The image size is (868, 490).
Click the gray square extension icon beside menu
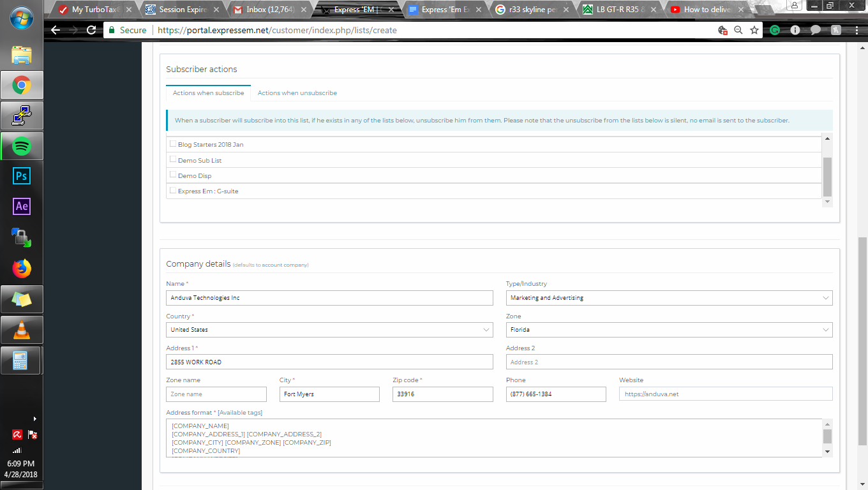coord(836,30)
